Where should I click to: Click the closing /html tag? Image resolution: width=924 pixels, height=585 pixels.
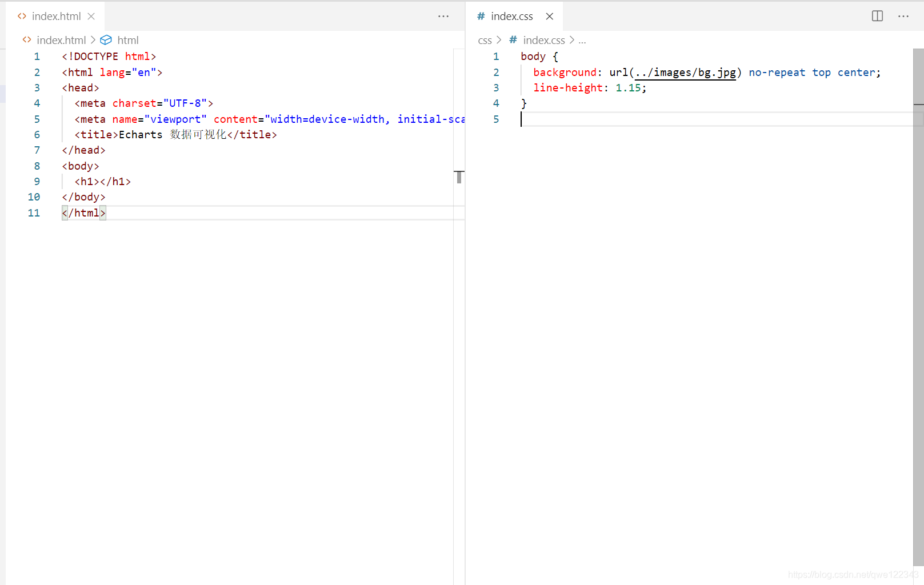point(84,213)
